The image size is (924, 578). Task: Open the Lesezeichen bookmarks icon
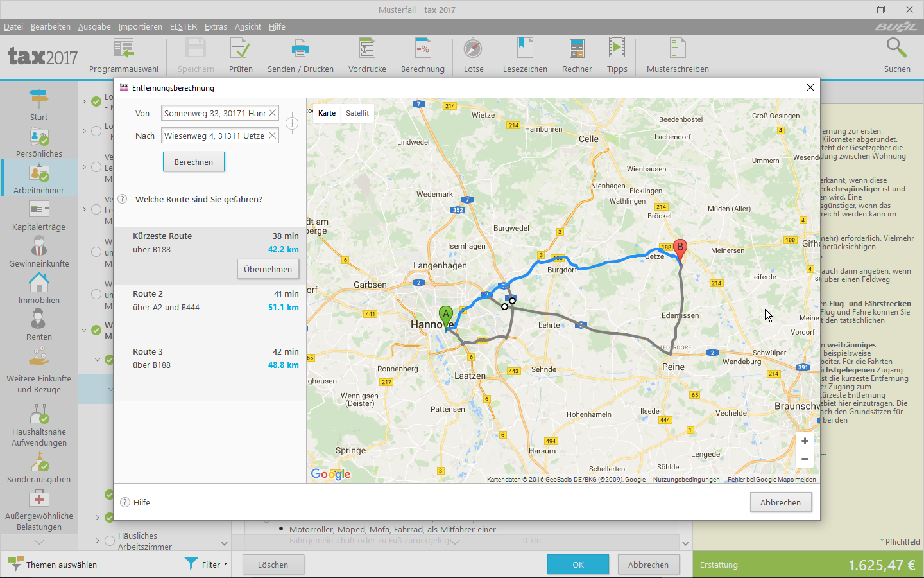pos(525,49)
